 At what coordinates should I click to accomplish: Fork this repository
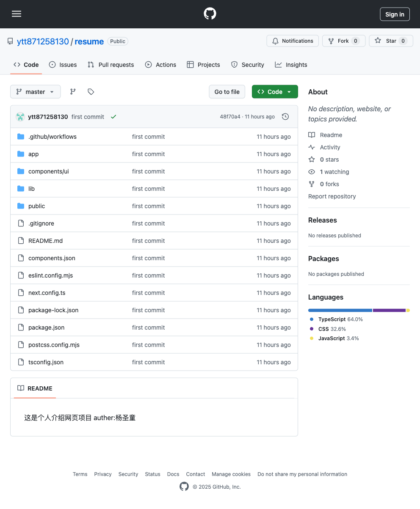point(344,41)
